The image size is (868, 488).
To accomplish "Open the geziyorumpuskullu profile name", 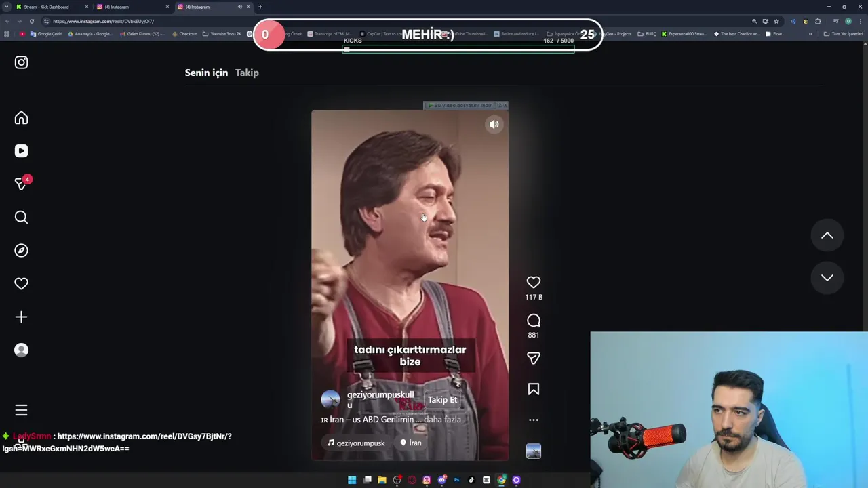I will pos(380,399).
